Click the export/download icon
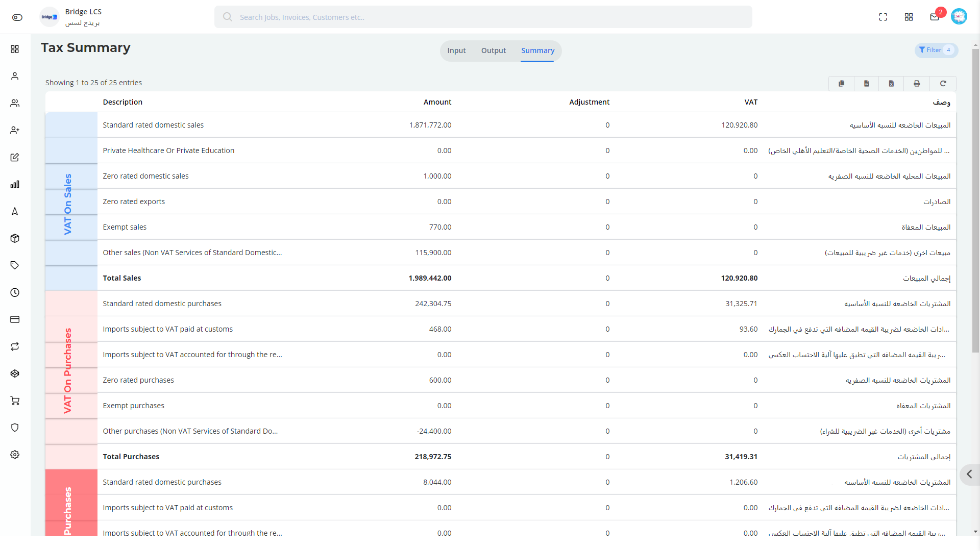This screenshot has height=551, width=980. 892,83
